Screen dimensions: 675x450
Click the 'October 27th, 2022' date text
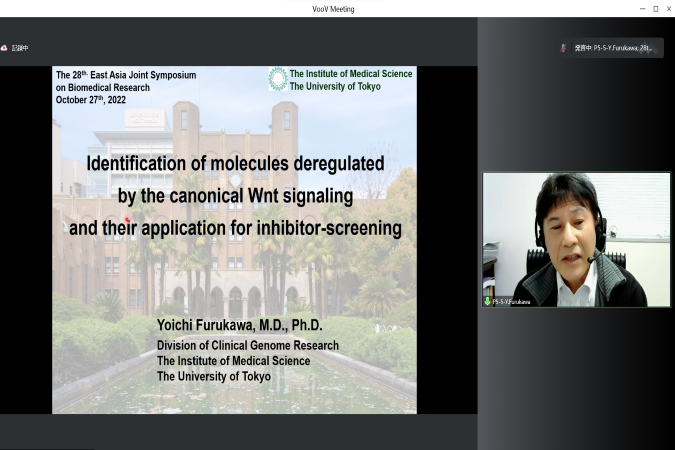click(91, 99)
